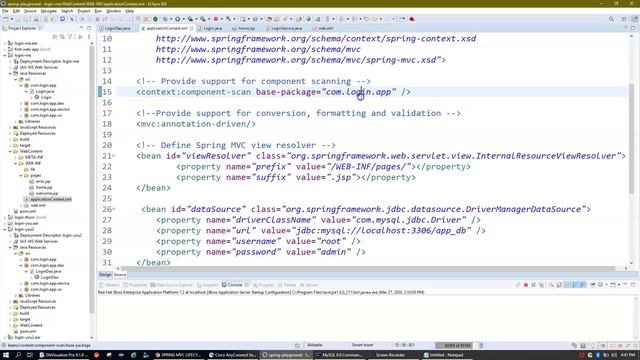
Task: Click the red cloud icon in main toolbar
Action: (x=412, y=19)
